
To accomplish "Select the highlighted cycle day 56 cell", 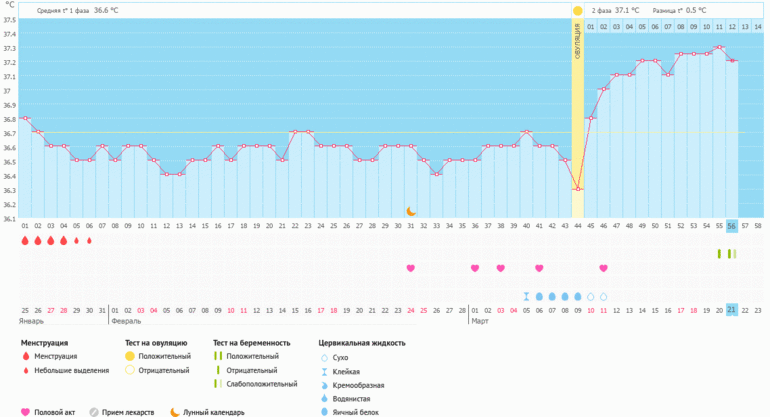I will (x=732, y=226).
